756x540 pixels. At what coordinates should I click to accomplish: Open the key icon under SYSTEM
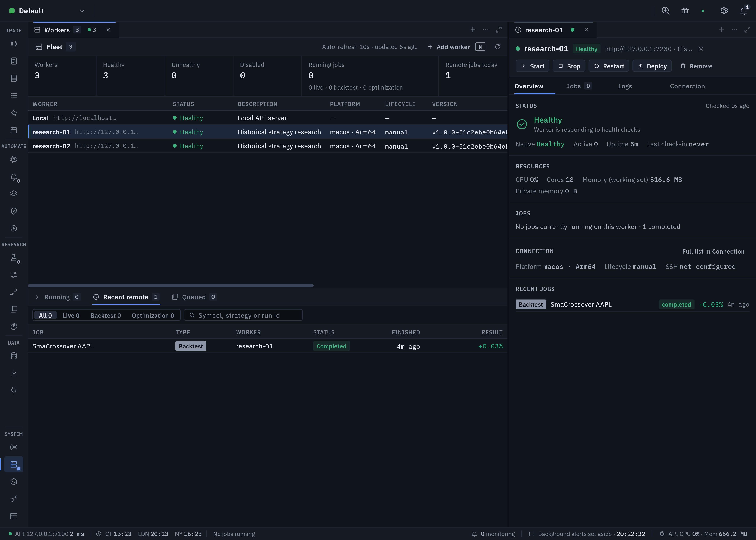(x=14, y=499)
